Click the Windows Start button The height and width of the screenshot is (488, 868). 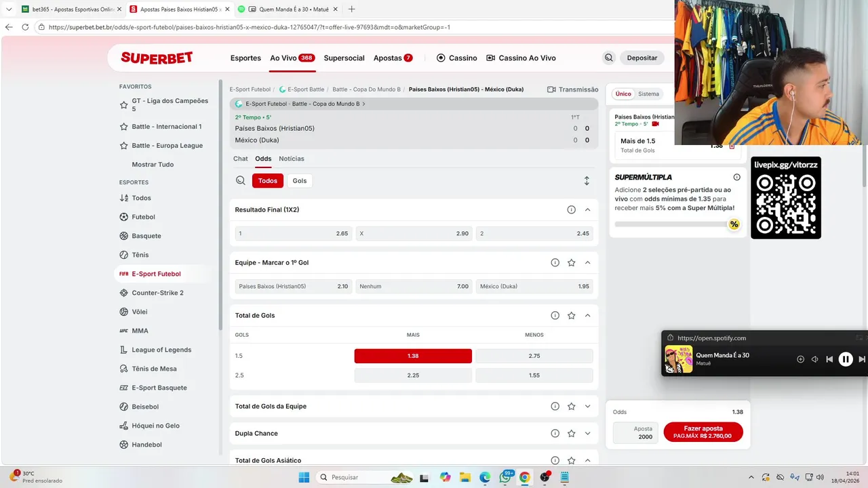click(304, 477)
